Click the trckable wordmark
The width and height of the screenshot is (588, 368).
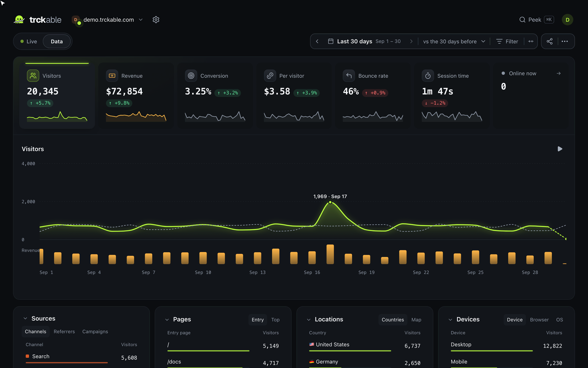coord(45,20)
